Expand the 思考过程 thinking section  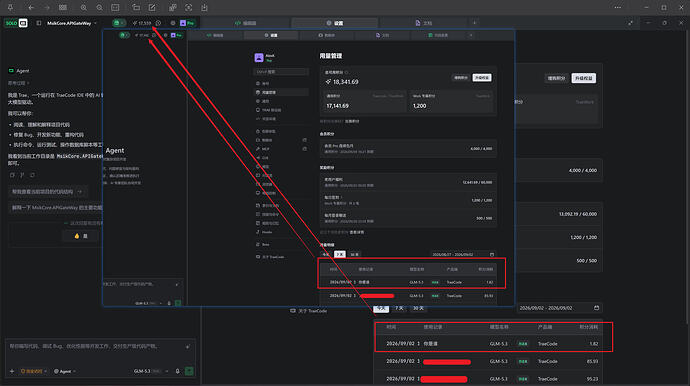point(18,83)
